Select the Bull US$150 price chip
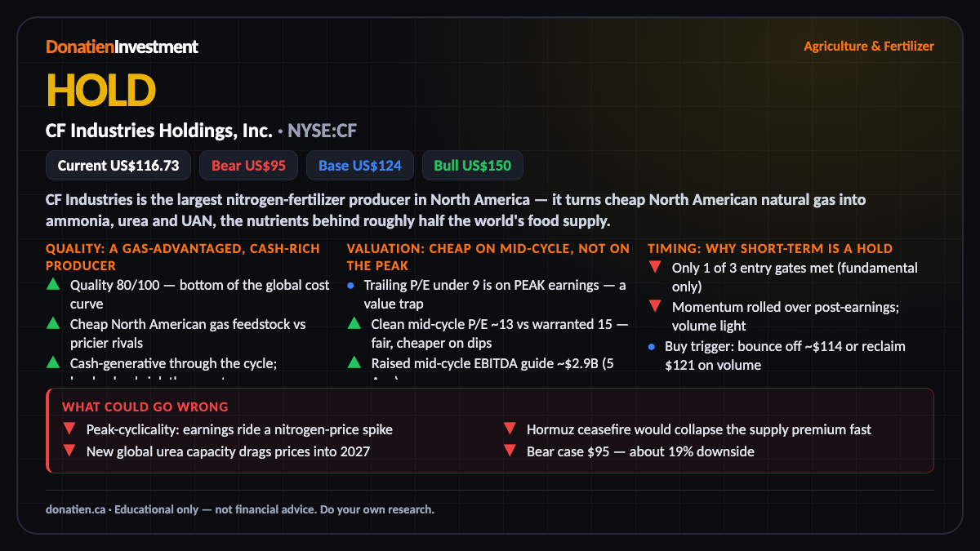This screenshot has width=980, height=551. point(473,166)
